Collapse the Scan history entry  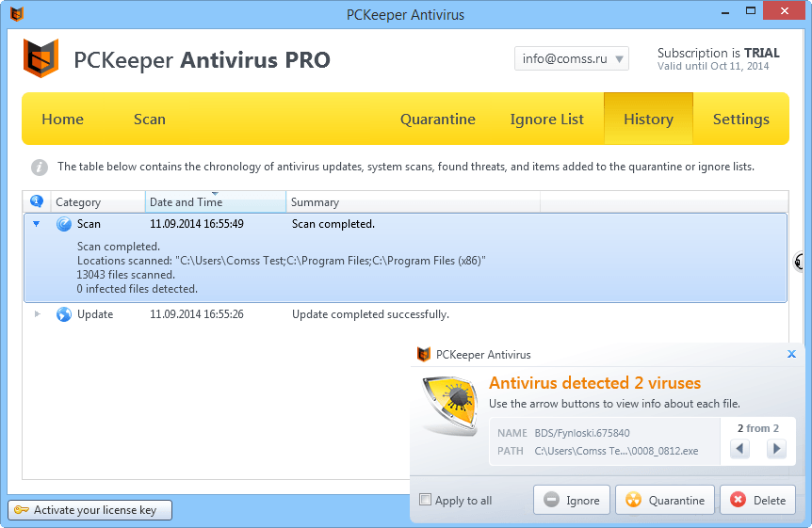[36, 224]
